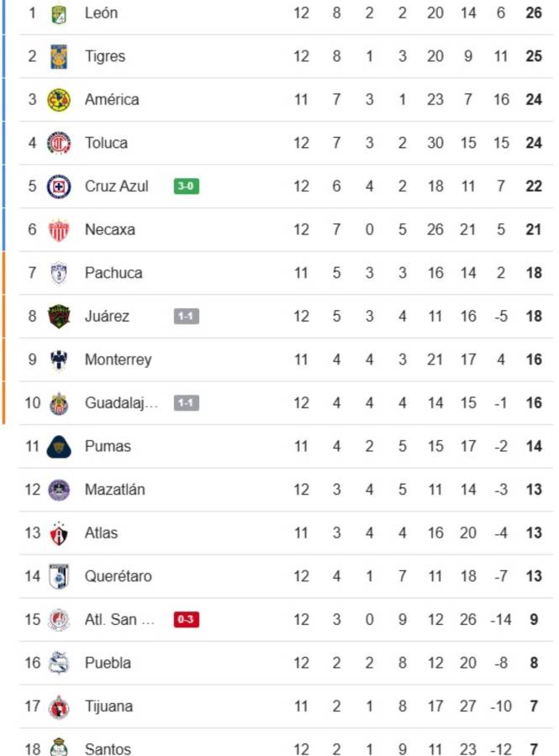Open the Cruz Azul crest icon
This screenshot has width=559, height=756.
pyautogui.click(x=59, y=186)
